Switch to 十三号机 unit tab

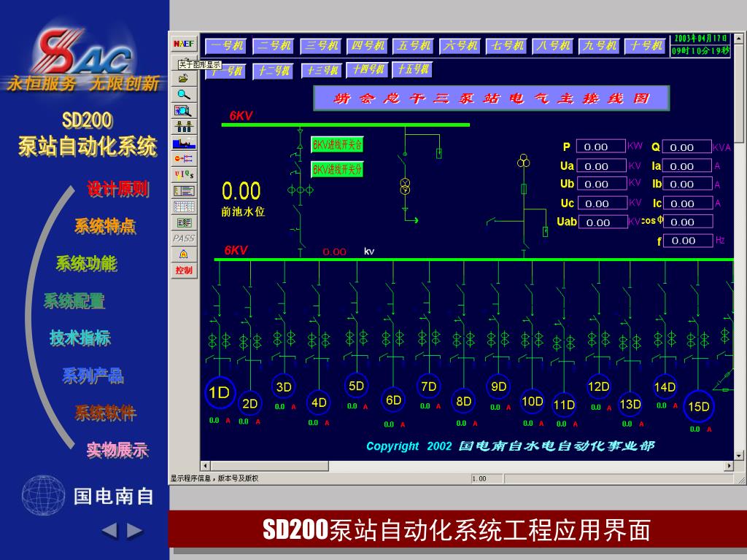point(322,71)
